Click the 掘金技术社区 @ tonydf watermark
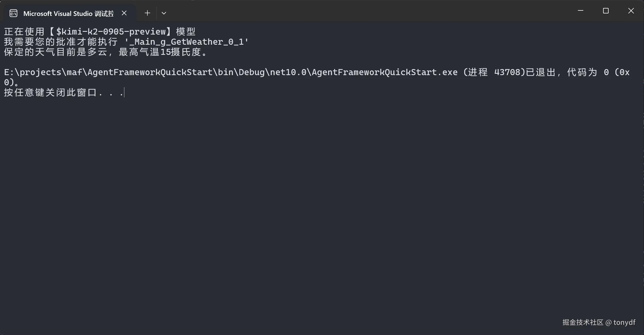Viewport: 644px width, 335px height. tap(599, 322)
